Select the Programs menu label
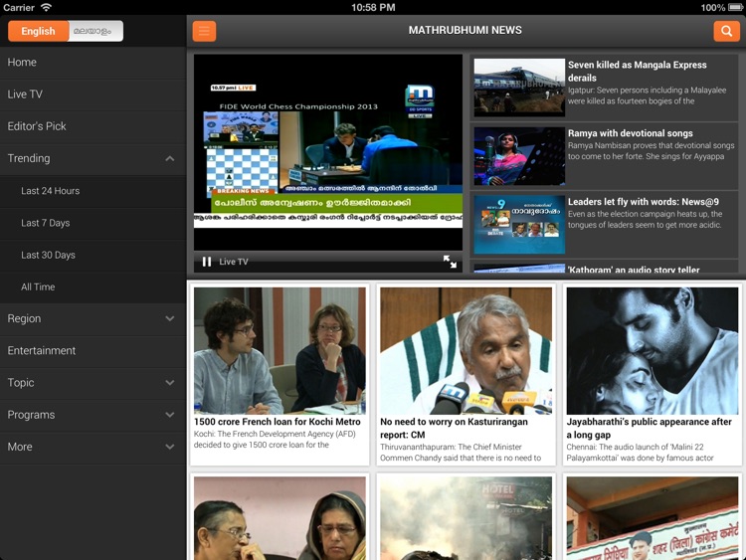 coord(31,415)
